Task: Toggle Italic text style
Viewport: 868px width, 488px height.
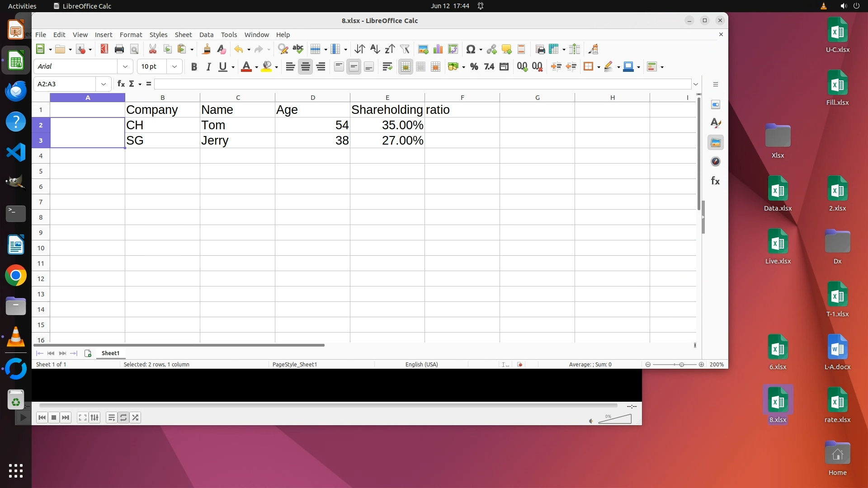Action: click(208, 67)
